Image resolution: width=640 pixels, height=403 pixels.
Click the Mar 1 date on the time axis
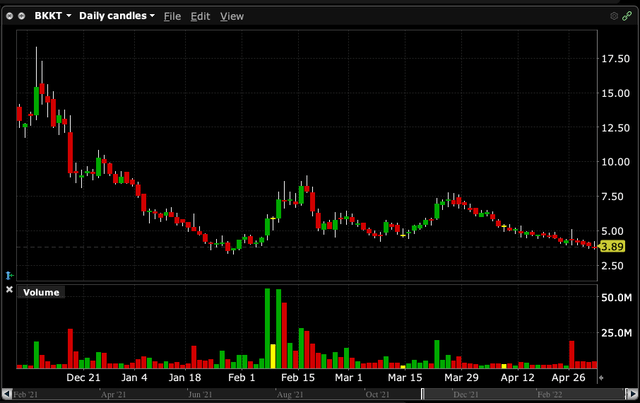pyautogui.click(x=349, y=378)
